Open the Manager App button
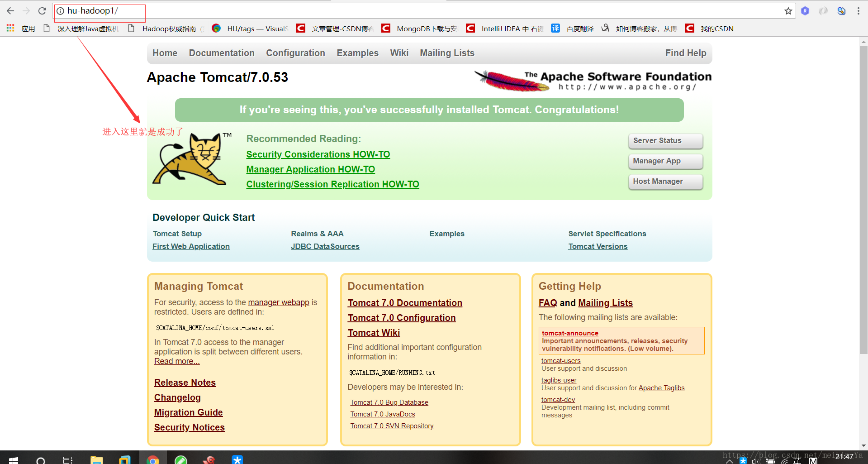The image size is (868, 464). [665, 161]
